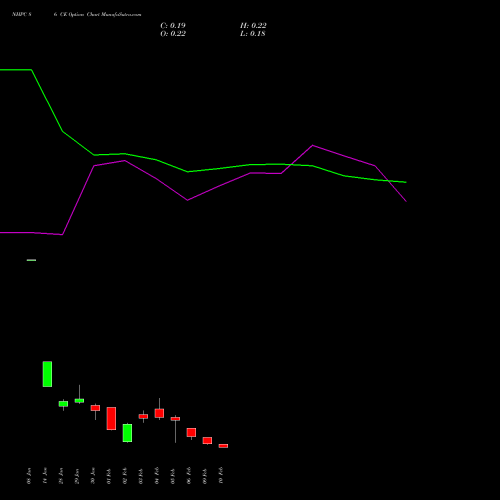Click the last small red candlestick above '10 Feb'
500x500 pixels.
click(x=223, y=446)
